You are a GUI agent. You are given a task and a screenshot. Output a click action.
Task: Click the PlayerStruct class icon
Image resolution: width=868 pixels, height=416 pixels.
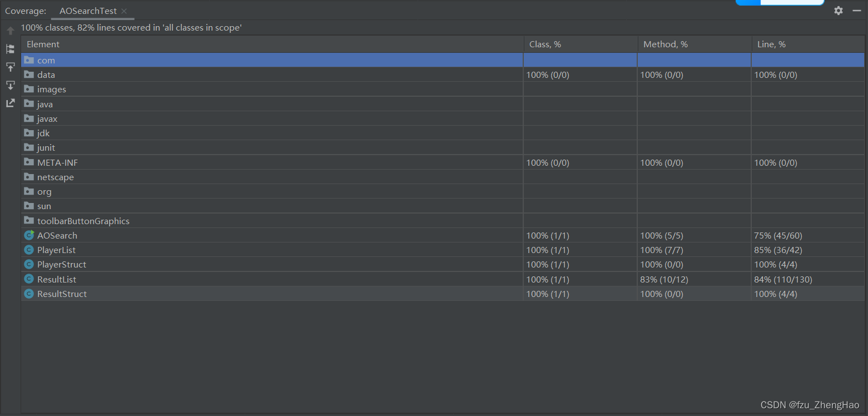coord(29,264)
